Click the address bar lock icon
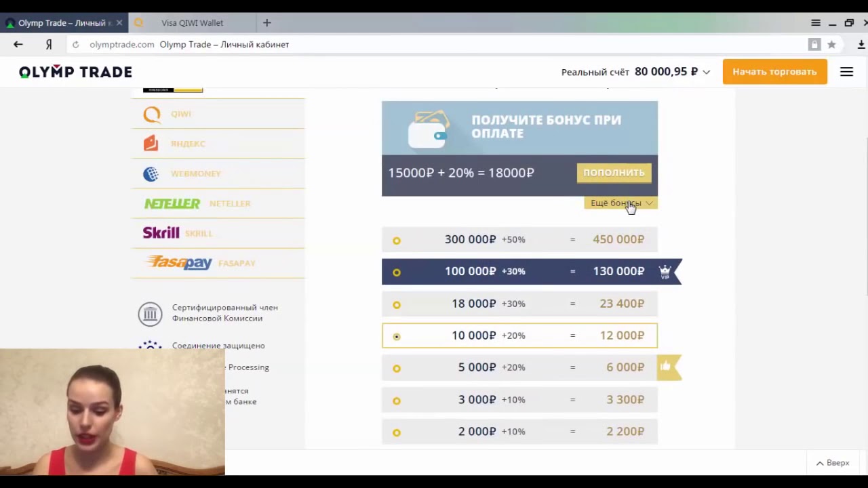Image resolution: width=868 pixels, height=488 pixels. [814, 45]
